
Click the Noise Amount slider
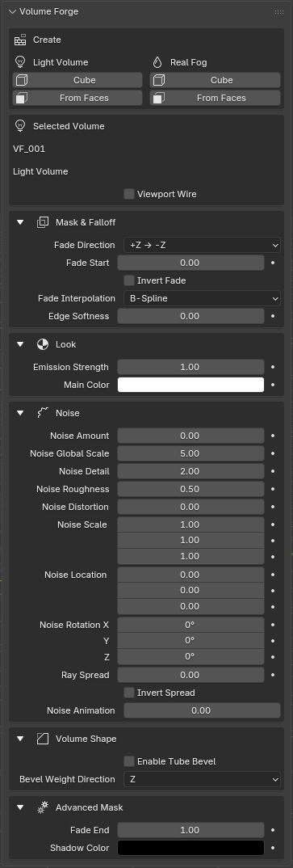click(190, 436)
